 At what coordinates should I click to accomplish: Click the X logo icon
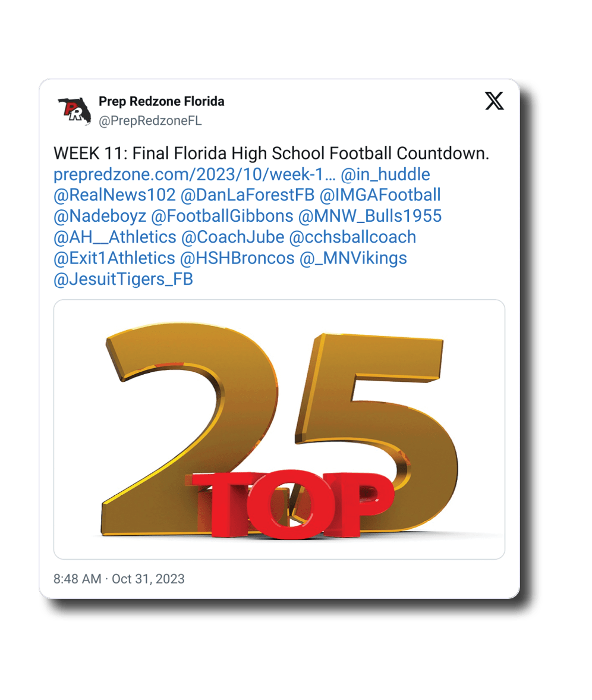click(x=495, y=101)
